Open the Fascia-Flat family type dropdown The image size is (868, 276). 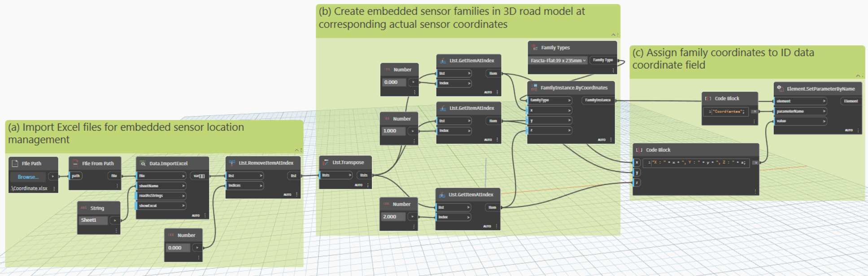coord(558,60)
